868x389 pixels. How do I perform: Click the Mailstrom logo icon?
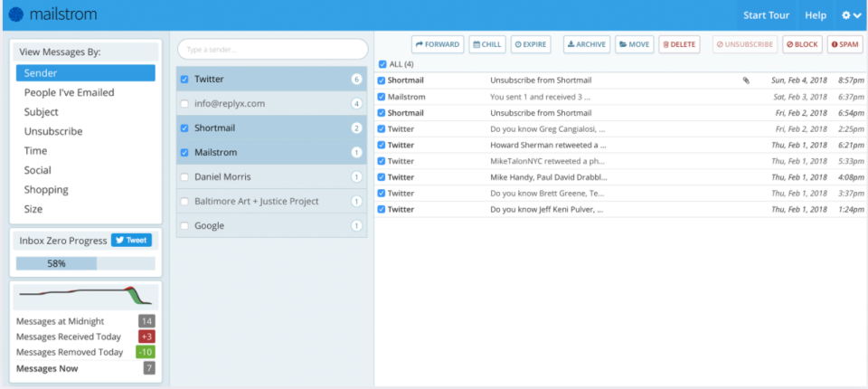tap(16, 14)
